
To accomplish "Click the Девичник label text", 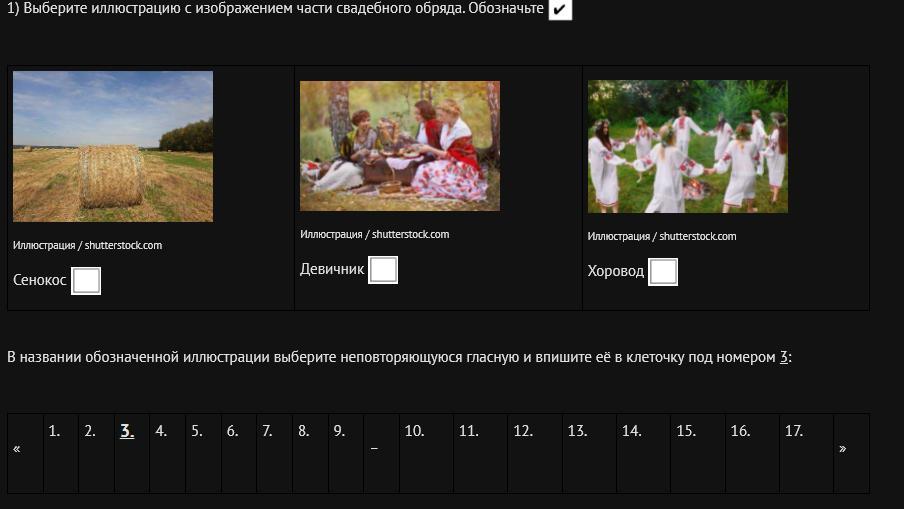I will (332, 269).
